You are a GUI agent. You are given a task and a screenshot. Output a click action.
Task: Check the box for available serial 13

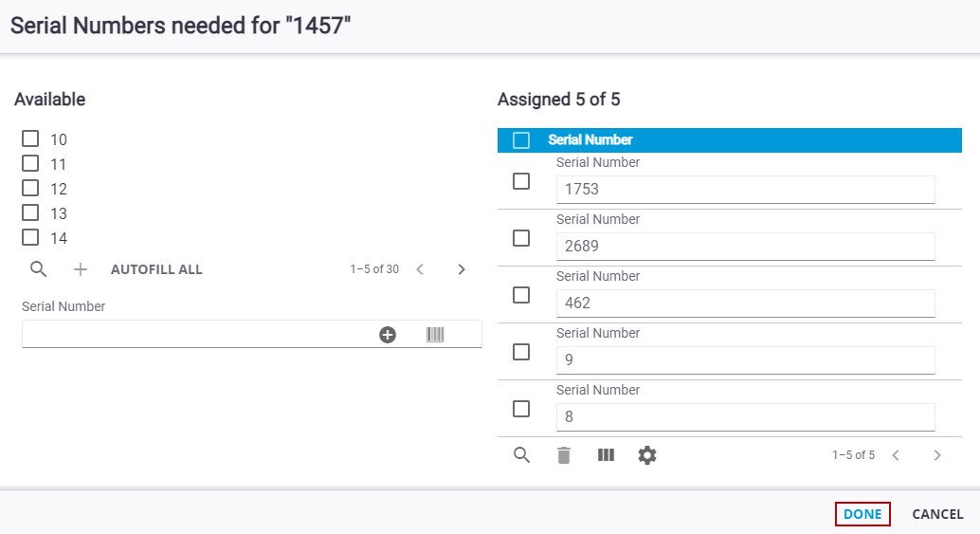point(30,213)
